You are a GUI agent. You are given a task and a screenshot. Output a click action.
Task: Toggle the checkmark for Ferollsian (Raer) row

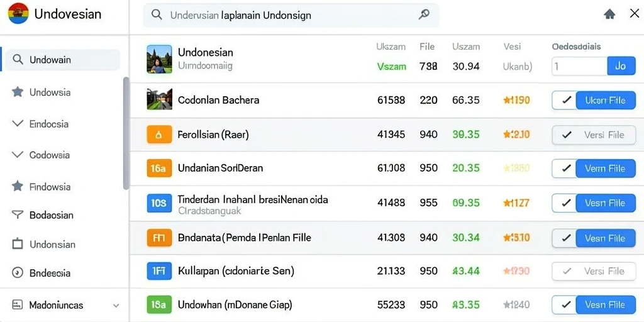pyautogui.click(x=567, y=135)
